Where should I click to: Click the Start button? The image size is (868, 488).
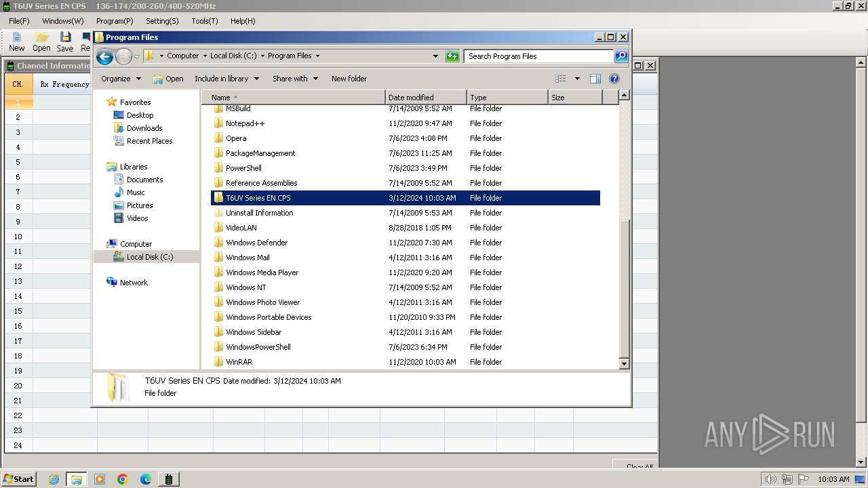tap(18, 479)
